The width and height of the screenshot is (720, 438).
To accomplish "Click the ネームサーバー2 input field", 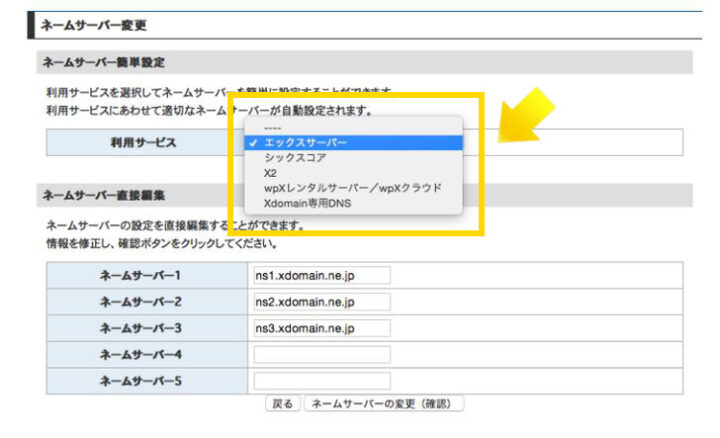I will pos(322,302).
